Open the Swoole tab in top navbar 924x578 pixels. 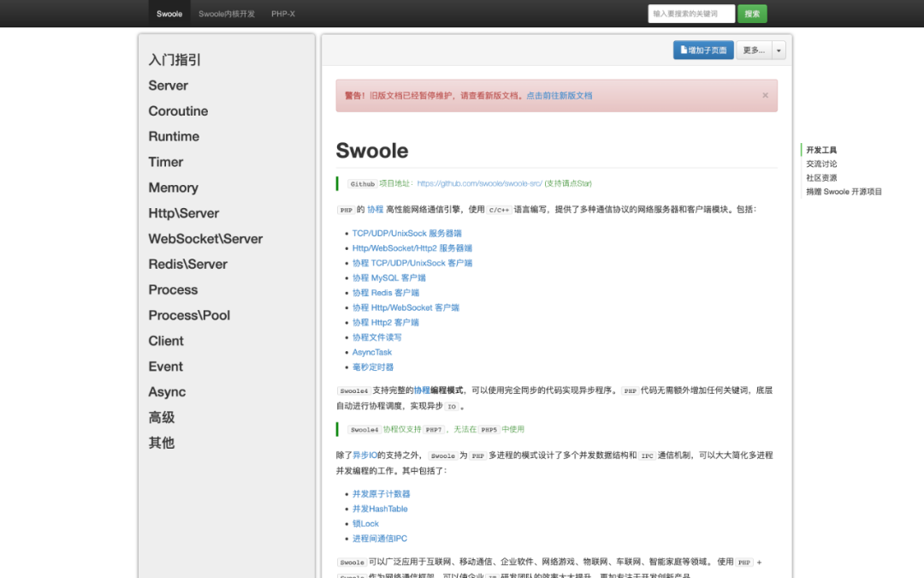pos(169,14)
